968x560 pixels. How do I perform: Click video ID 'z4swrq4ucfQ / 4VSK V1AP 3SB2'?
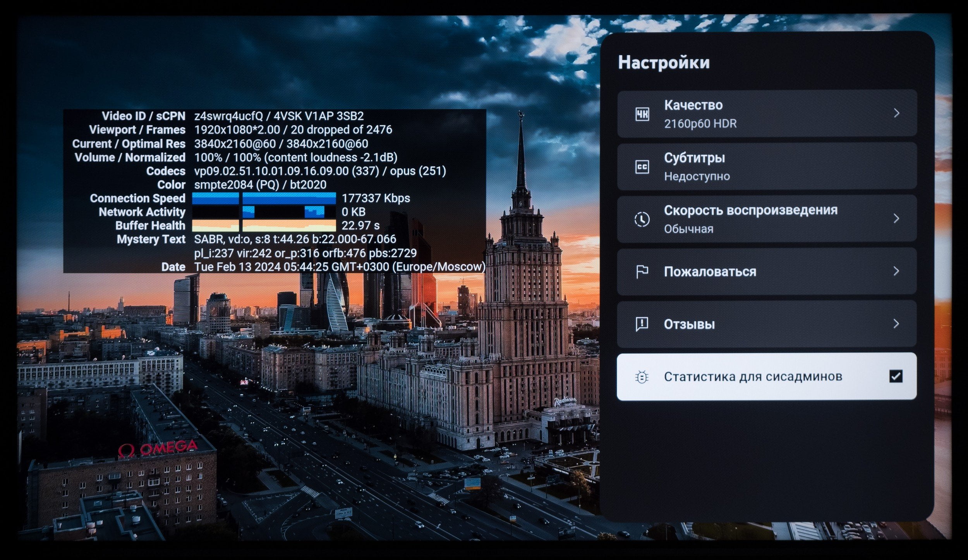(279, 116)
